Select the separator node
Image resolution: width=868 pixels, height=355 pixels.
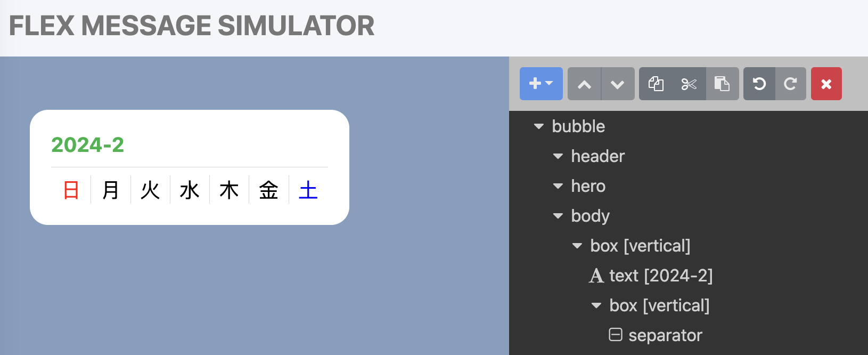point(665,335)
